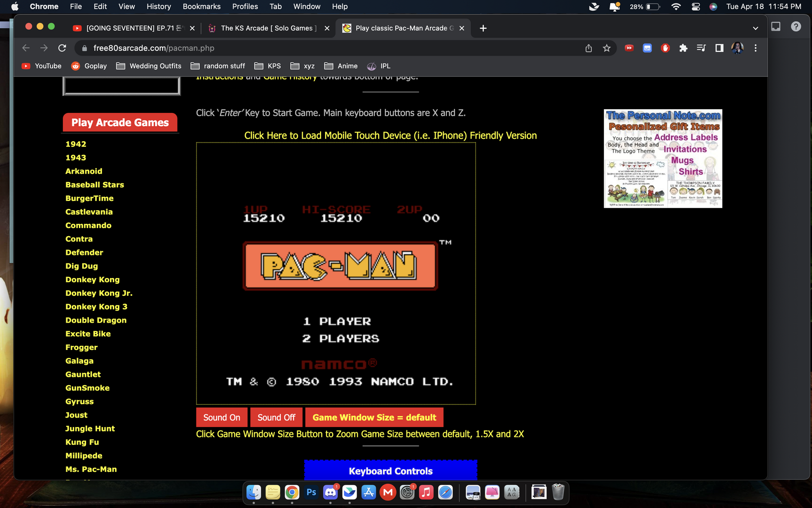The width and height of the screenshot is (812, 508).
Task: Bookmark this page with the star
Action: (607, 48)
